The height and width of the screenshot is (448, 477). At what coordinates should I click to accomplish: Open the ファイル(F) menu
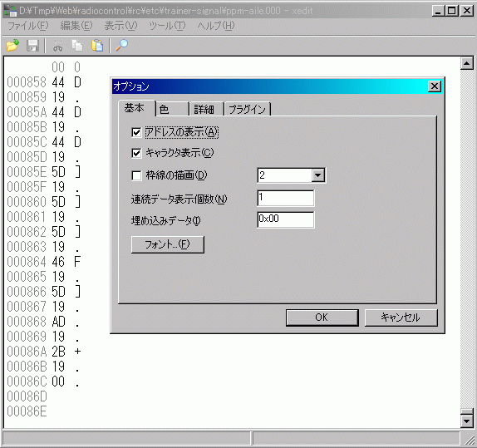tap(27, 26)
